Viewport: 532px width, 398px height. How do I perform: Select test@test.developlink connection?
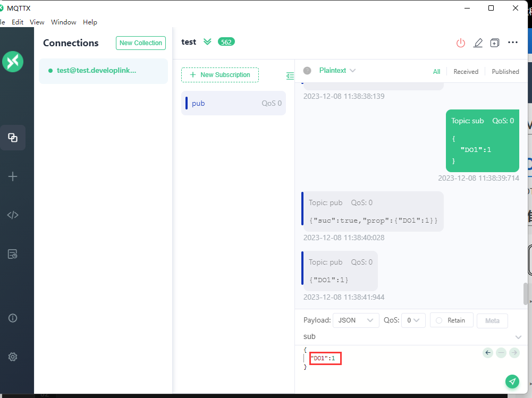coord(103,71)
